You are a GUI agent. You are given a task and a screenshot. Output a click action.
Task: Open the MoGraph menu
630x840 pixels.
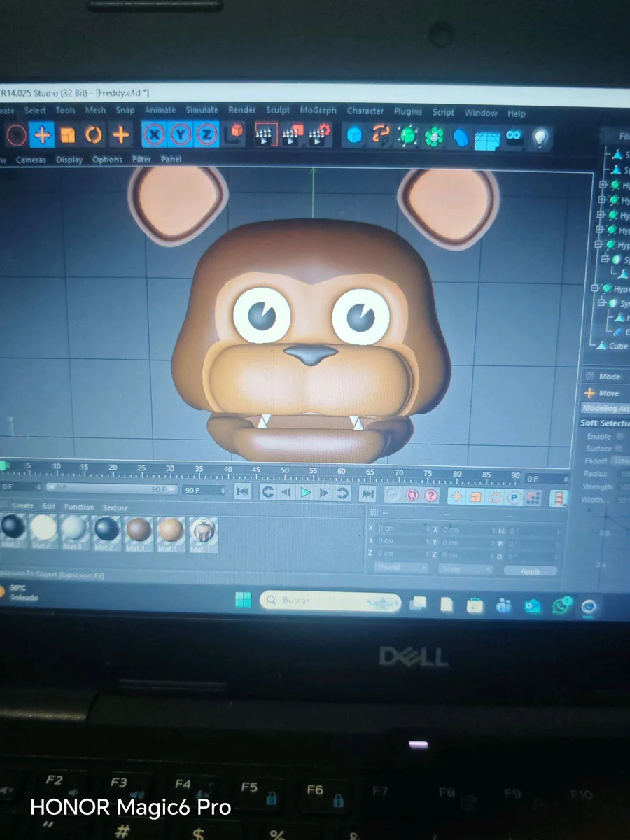click(x=318, y=111)
